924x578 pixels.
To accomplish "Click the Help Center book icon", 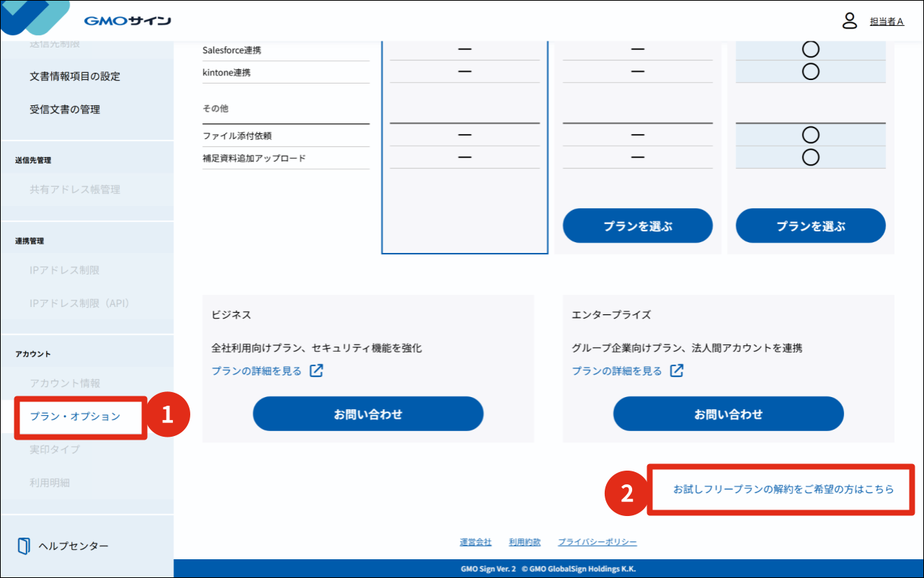I will [25, 546].
